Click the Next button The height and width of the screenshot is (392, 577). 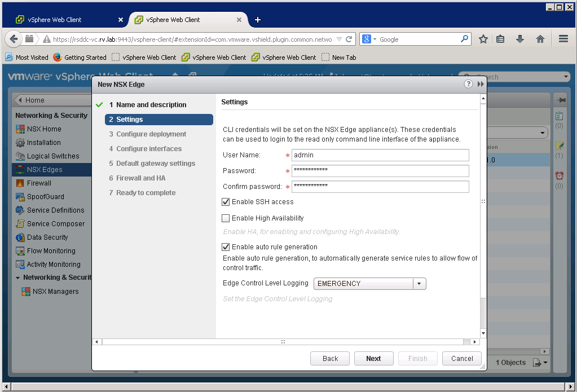coord(373,358)
